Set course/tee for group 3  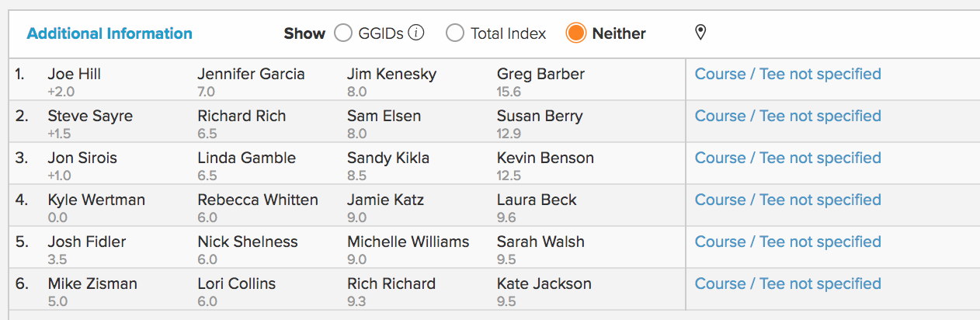pos(787,158)
